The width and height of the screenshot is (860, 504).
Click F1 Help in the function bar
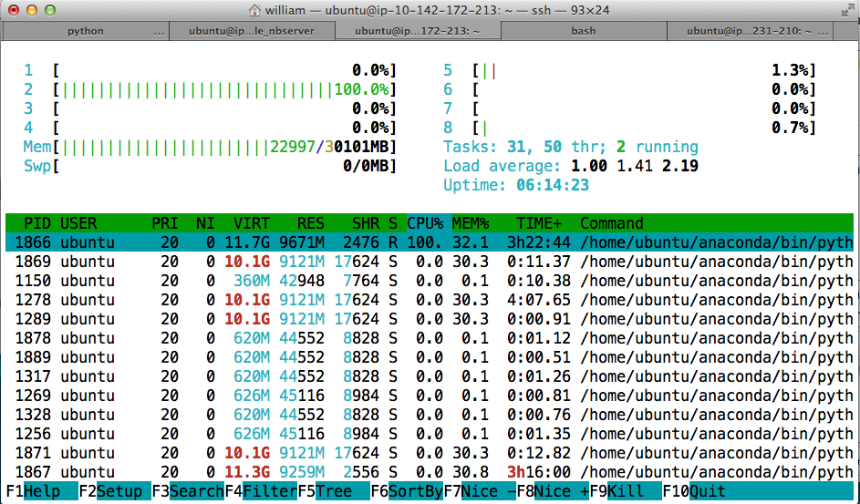click(x=42, y=491)
